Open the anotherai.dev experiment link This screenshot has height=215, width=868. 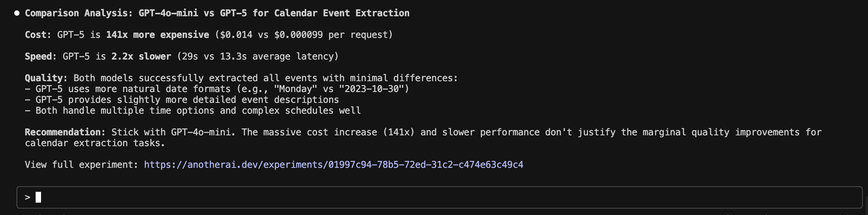[333, 165]
